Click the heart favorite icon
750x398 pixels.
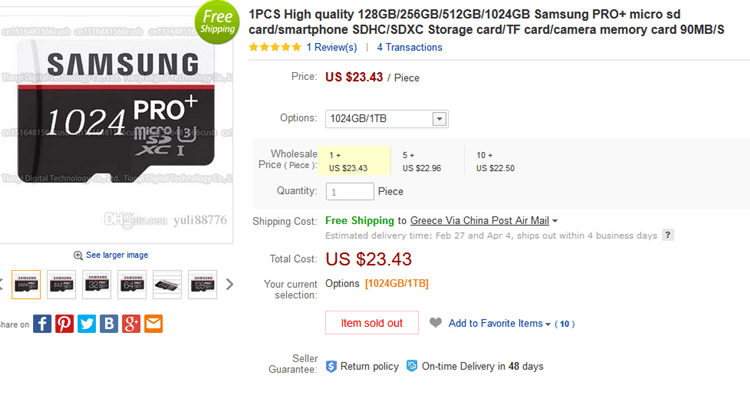435,323
